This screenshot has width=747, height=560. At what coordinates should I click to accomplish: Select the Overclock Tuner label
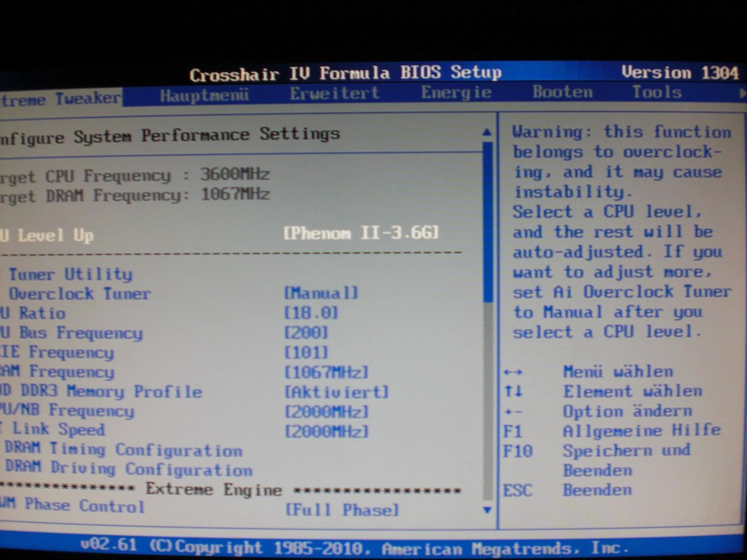tap(79, 294)
